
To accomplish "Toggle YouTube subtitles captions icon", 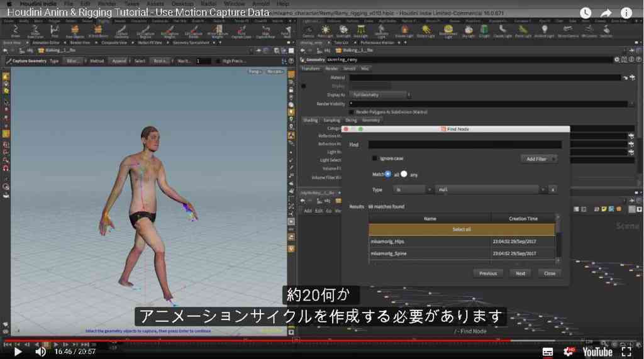I will coord(548,352).
